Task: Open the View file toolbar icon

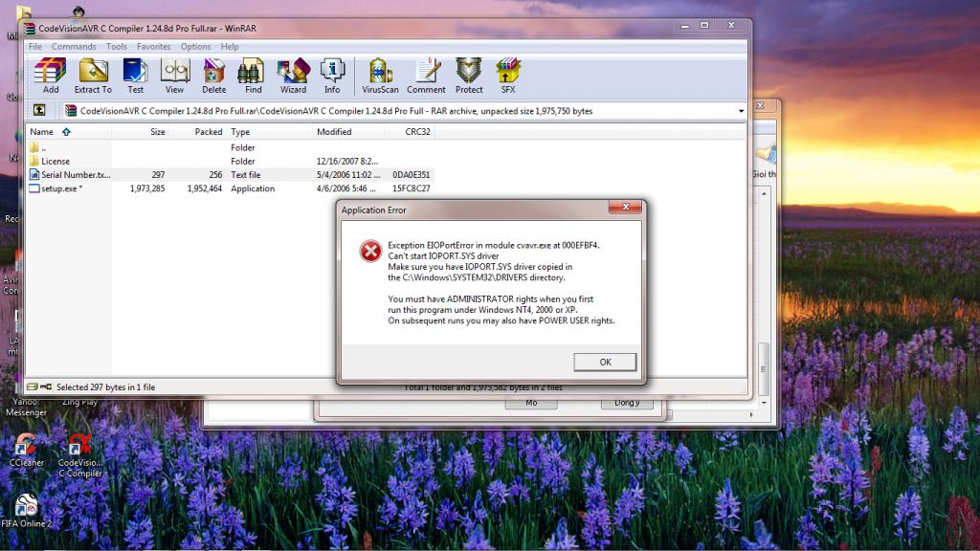Action: [174, 76]
